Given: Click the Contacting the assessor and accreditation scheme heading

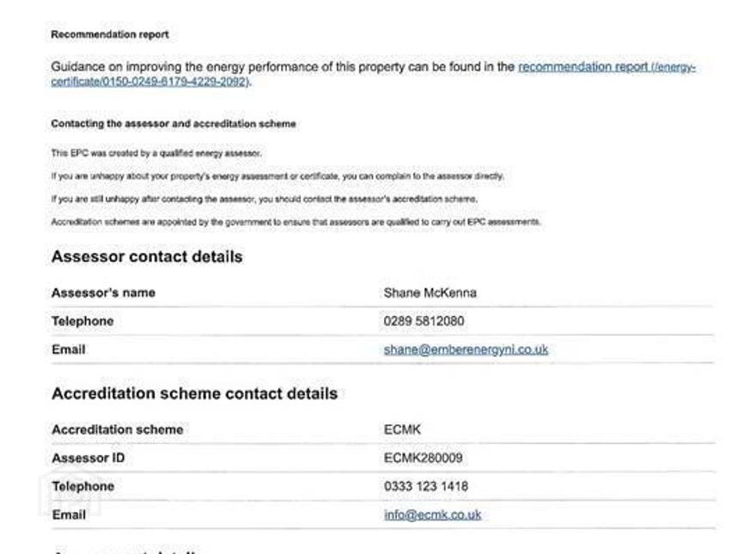Looking at the screenshot, I should coord(174,124).
